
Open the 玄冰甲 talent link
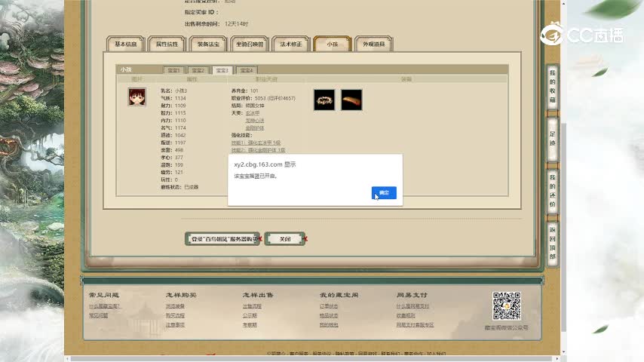(252, 113)
